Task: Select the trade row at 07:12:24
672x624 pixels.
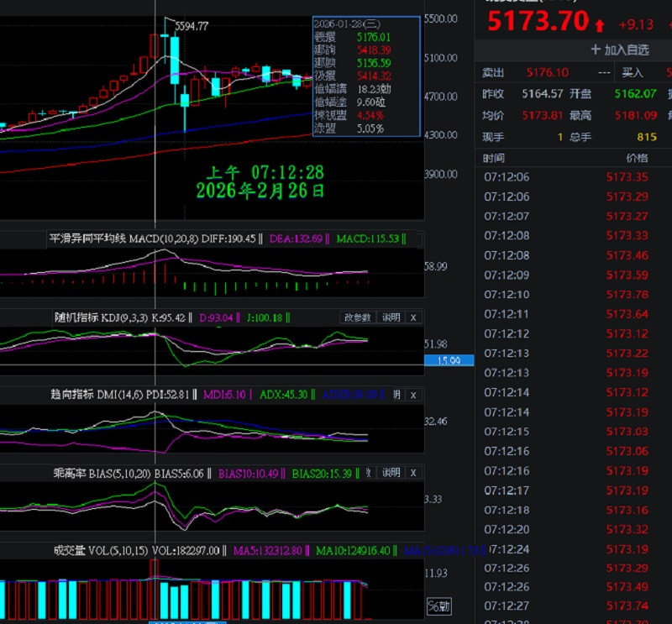Action: [574, 549]
